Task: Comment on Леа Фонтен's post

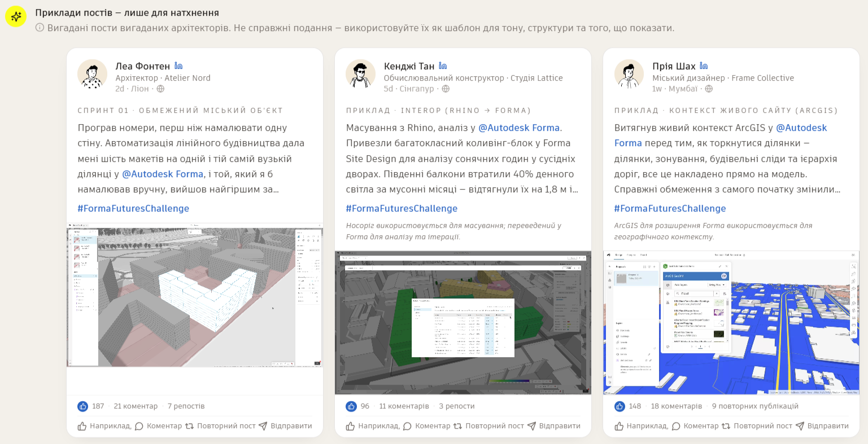Action: tap(158, 426)
